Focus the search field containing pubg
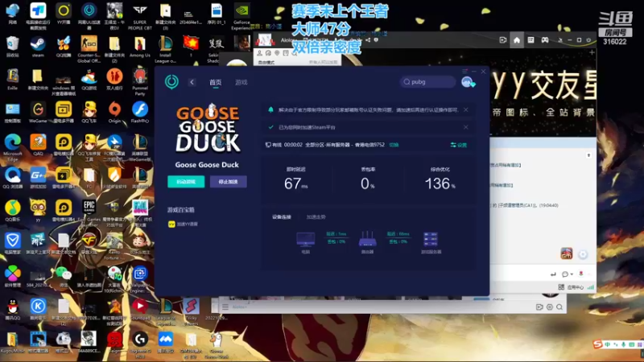 tap(427, 82)
